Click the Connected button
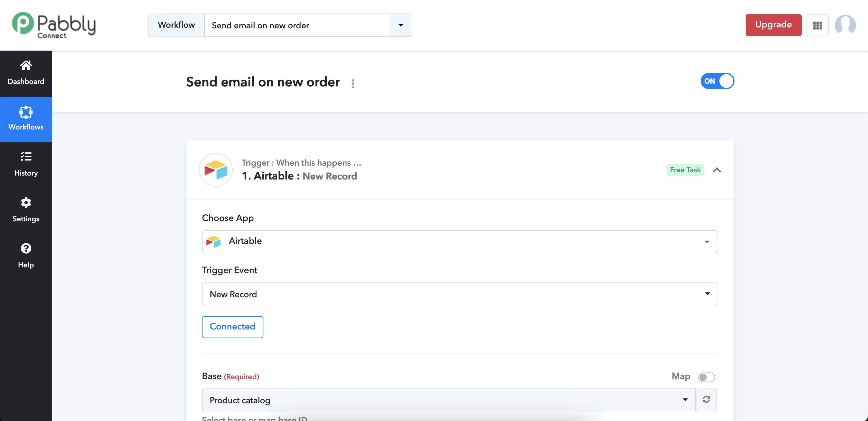868x421 pixels. tap(232, 327)
